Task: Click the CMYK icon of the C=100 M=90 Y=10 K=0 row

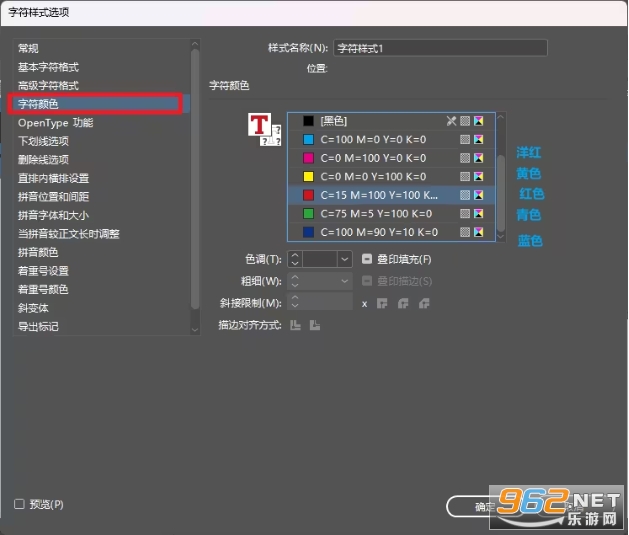Action: point(479,232)
